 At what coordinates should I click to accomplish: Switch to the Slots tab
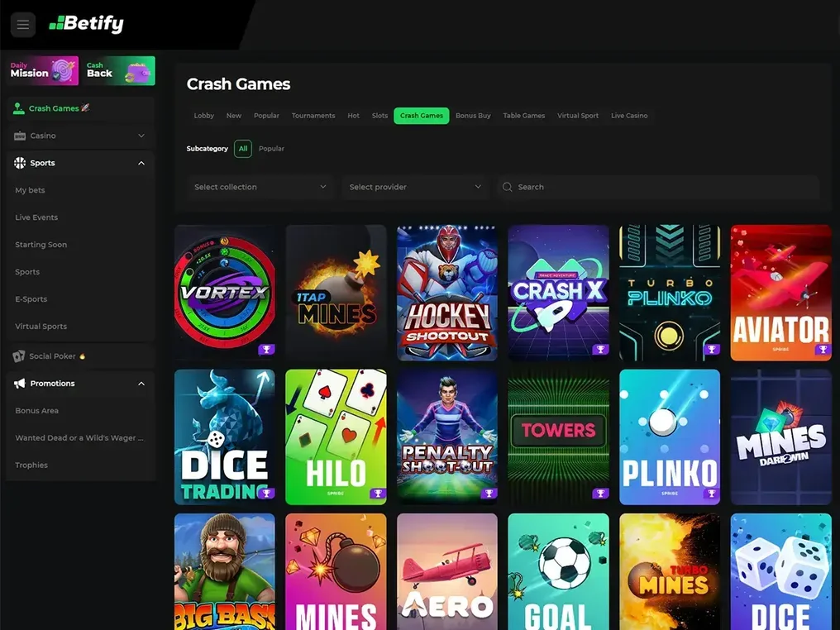point(379,116)
